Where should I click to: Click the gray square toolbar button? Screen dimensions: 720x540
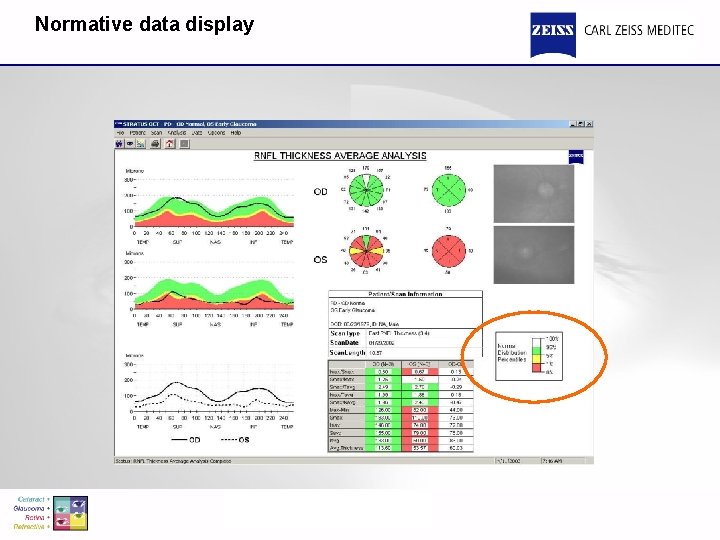click(x=184, y=144)
